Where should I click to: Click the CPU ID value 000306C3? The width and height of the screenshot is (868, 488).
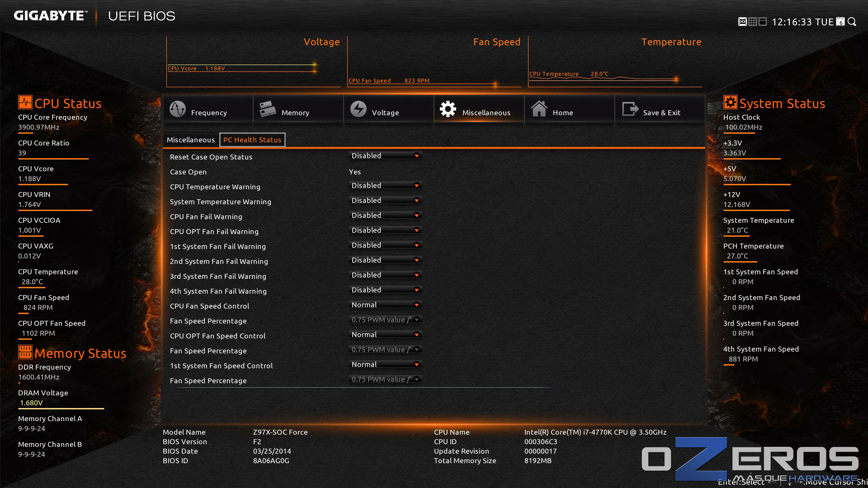[541, 442]
